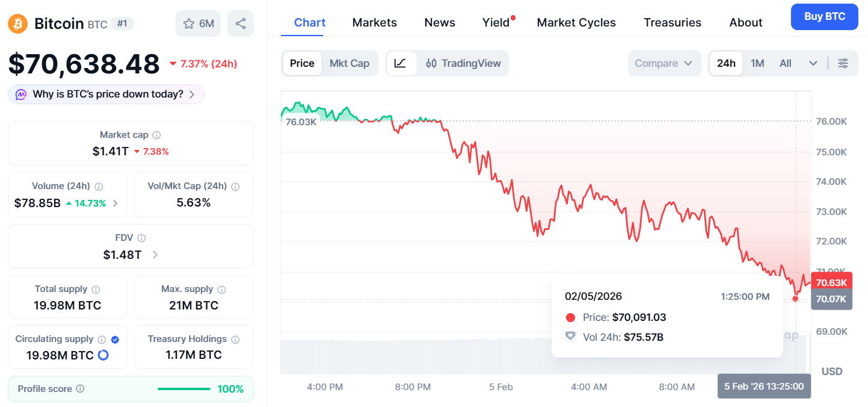Switch chart to Mkt Cap view

tap(349, 63)
